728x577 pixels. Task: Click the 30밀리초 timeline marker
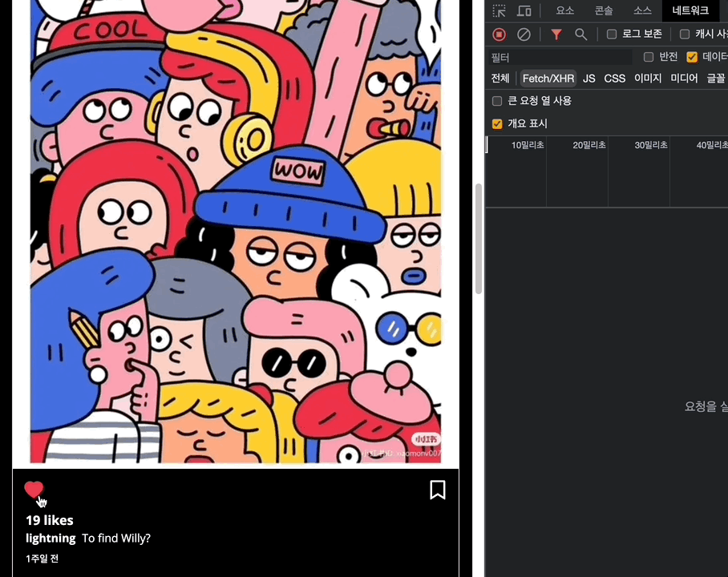[x=651, y=145]
